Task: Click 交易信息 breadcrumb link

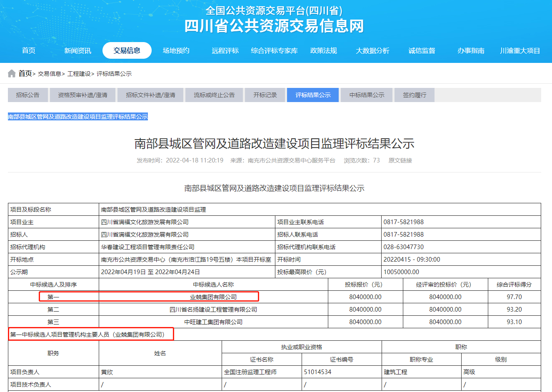Action: (49, 74)
